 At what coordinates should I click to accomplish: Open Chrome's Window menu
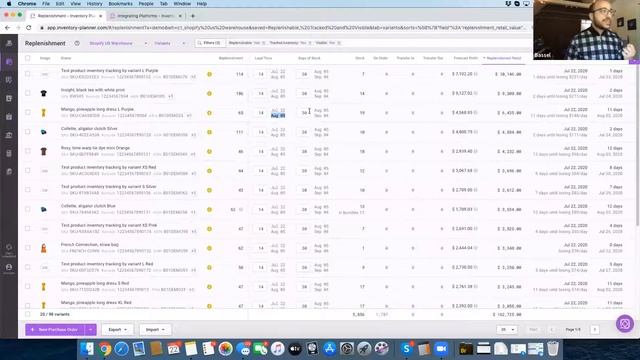[x=182, y=4]
